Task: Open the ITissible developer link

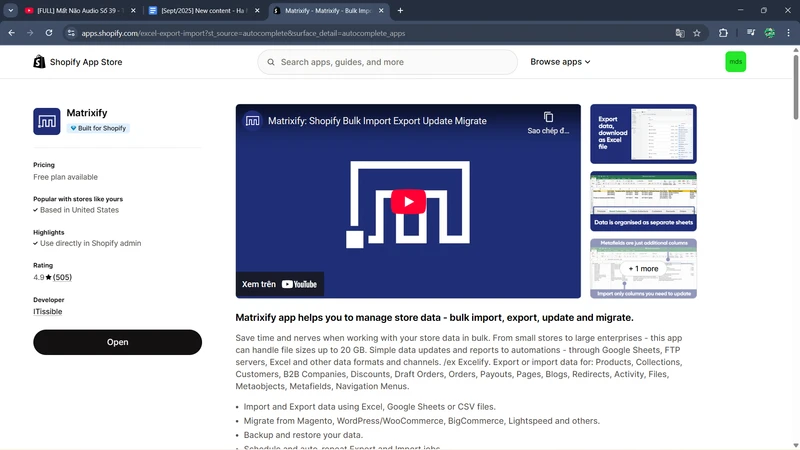Action: pyautogui.click(x=47, y=312)
